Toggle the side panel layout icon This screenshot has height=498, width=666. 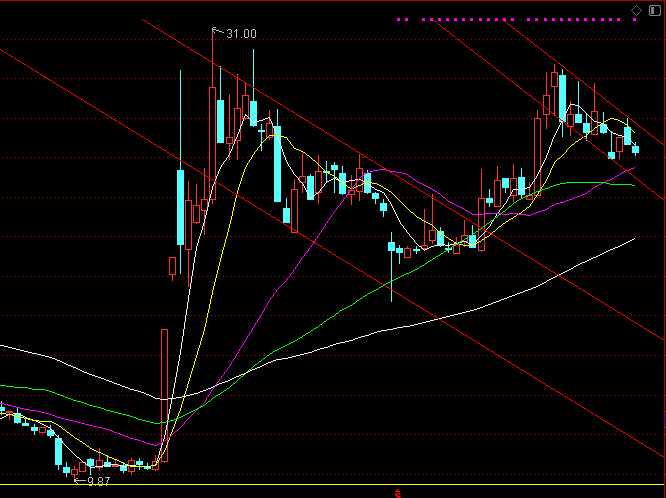pos(655,11)
